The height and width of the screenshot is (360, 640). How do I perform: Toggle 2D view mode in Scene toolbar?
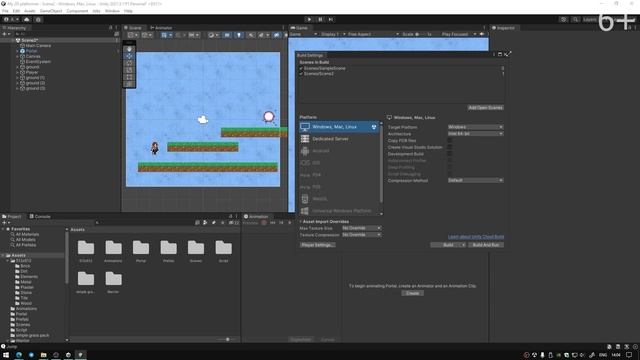(x=227, y=35)
